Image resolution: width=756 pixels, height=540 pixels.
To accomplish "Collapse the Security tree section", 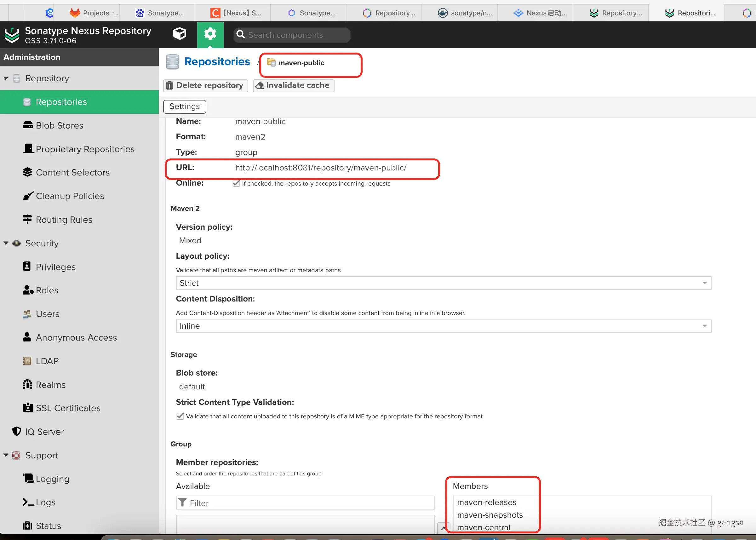I will pos(6,243).
